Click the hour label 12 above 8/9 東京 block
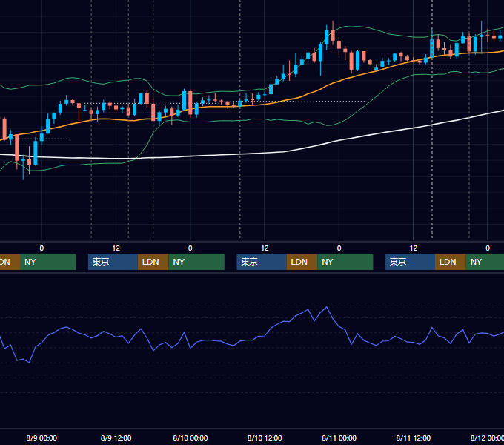The width and height of the screenshot is (504, 445). click(116, 248)
